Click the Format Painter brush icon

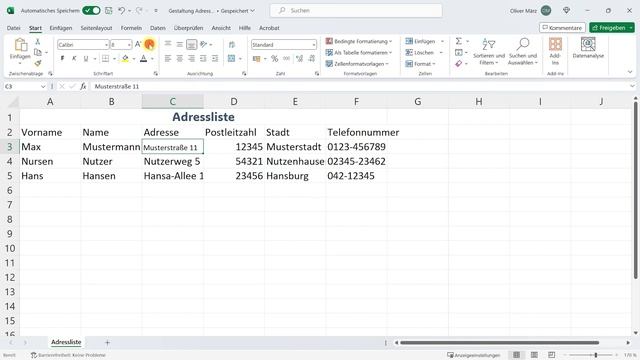coord(38,63)
